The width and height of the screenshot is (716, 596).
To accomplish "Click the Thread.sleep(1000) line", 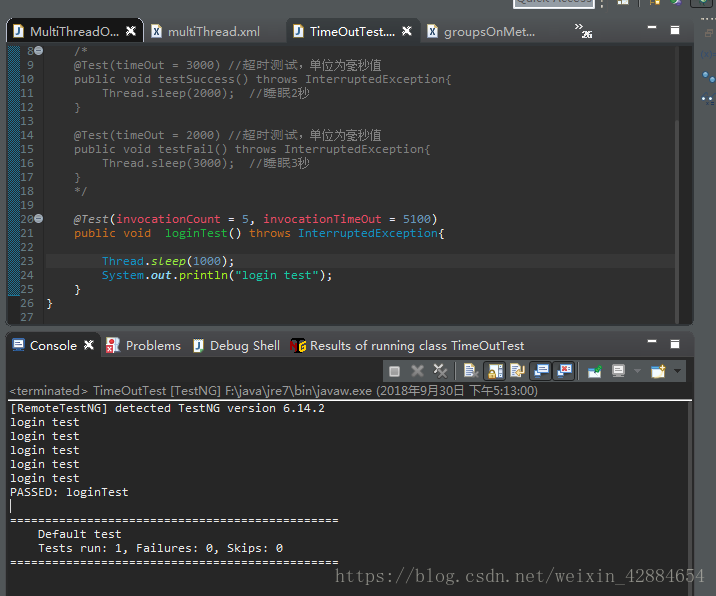I will tap(168, 261).
